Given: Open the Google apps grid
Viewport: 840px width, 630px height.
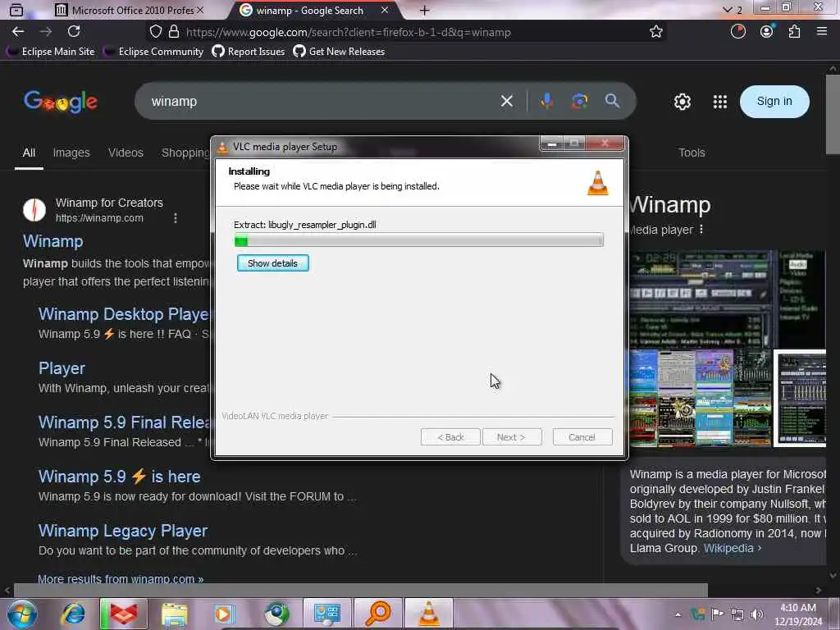Looking at the screenshot, I should tap(720, 101).
